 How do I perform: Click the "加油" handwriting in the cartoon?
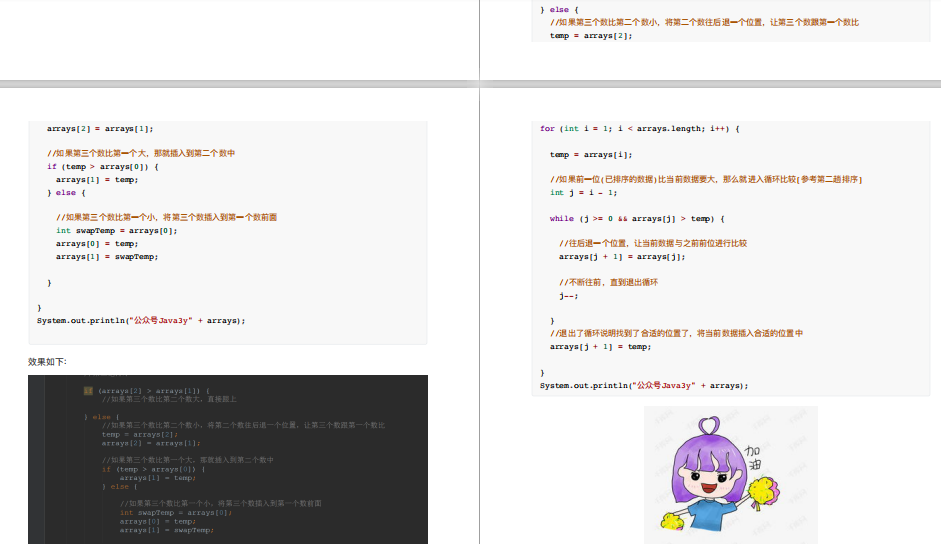753,458
